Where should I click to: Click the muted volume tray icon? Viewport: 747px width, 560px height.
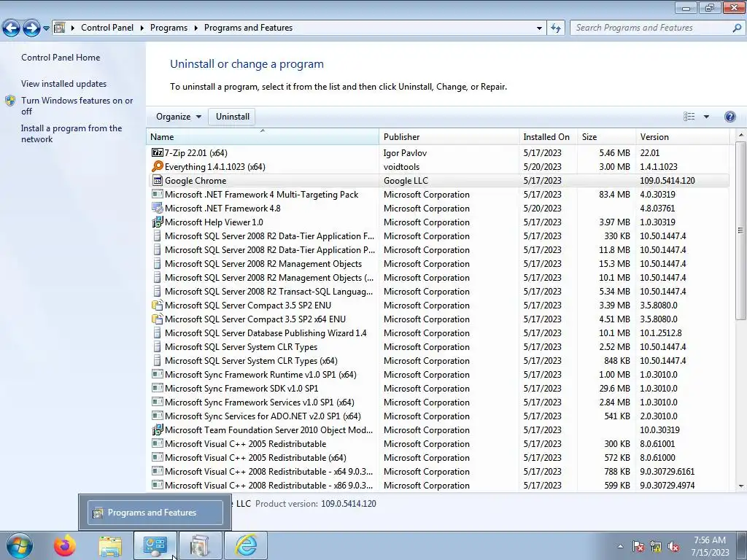[x=673, y=546]
